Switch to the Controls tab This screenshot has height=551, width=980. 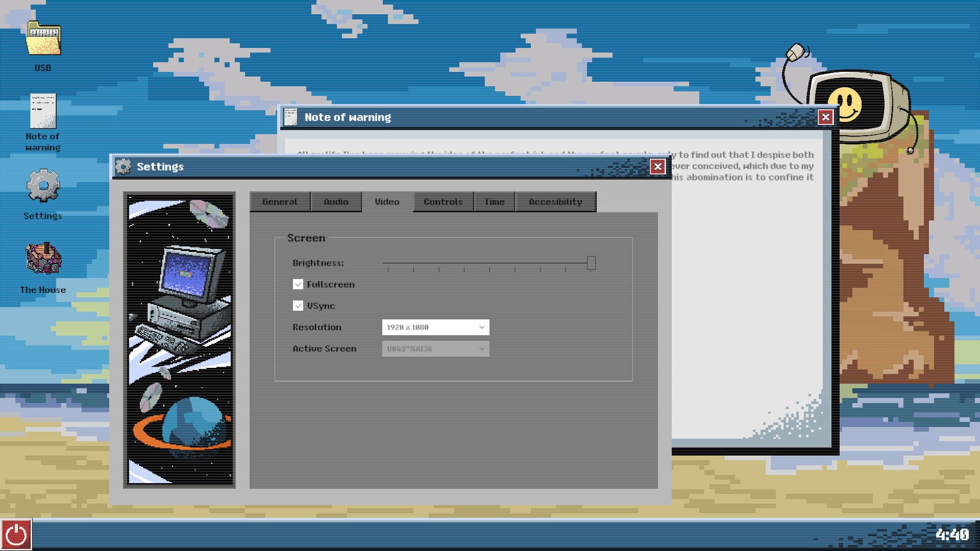pos(443,202)
